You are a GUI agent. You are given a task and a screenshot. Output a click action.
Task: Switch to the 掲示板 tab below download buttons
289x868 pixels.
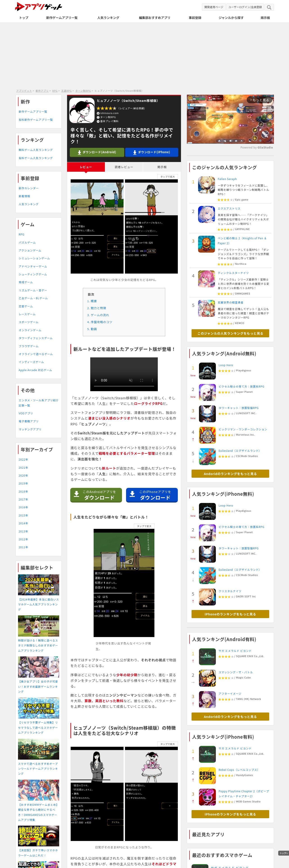[x=162, y=167]
